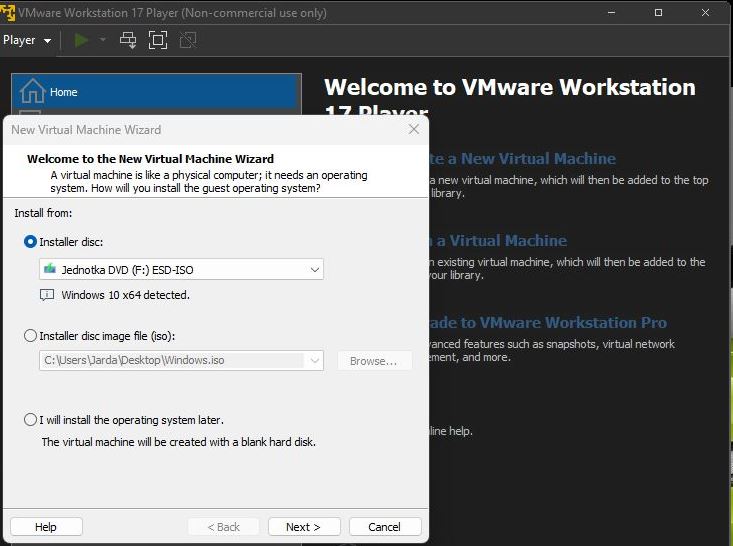Click the VMware logo in title bar

click(x=9, y=13)
